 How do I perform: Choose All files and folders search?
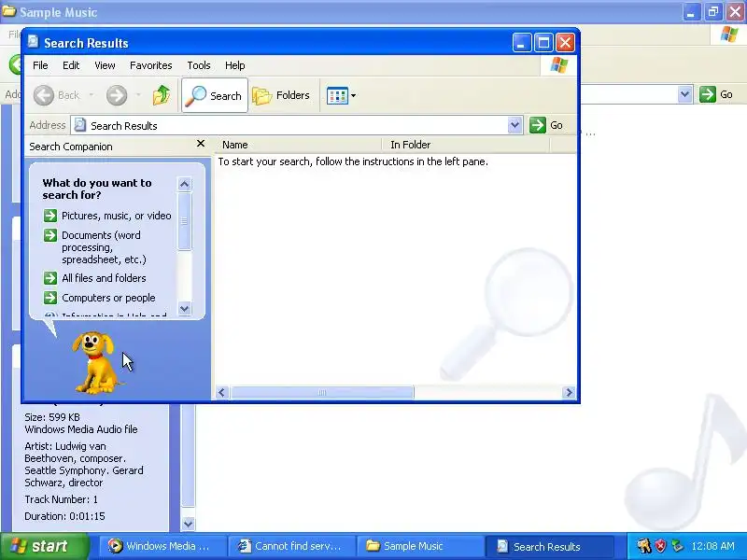(x=104, y=278)
